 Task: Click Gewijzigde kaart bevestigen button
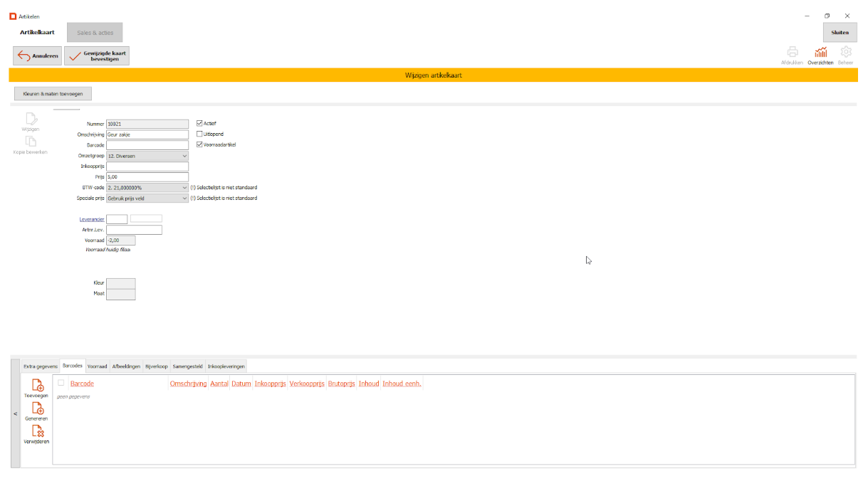click(97, 56)
